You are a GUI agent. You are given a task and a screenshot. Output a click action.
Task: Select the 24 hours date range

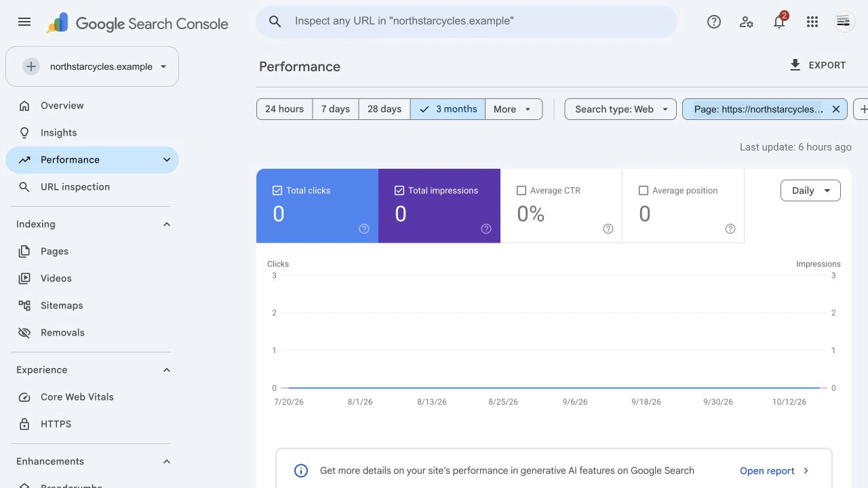click(x=285, y=109)
